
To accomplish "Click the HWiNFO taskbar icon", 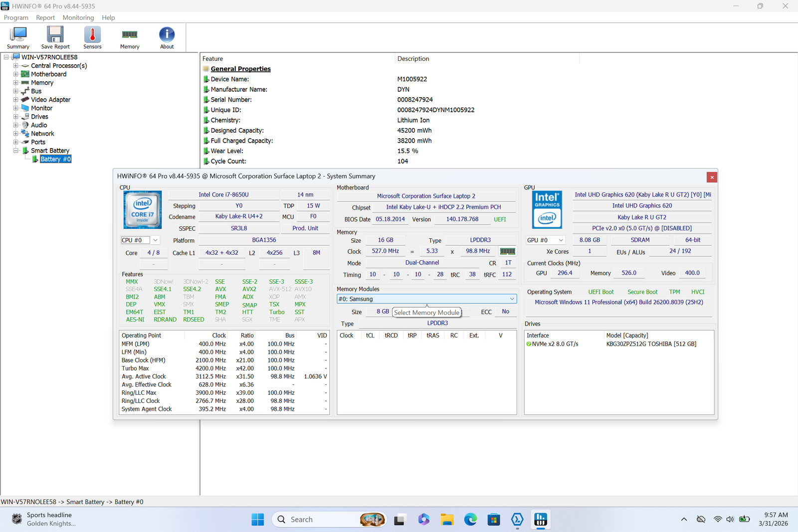I will 541,520.
